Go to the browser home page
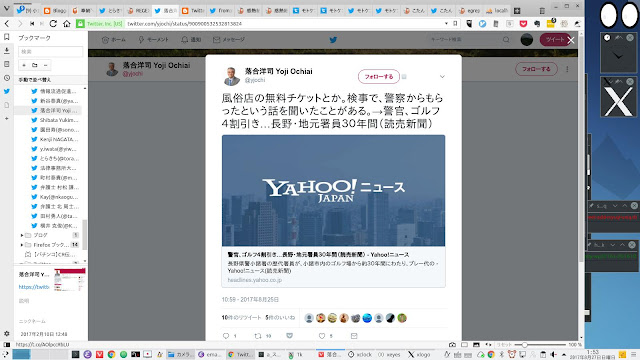This screenshot has width=640, height=360. [x=67, y=24]
